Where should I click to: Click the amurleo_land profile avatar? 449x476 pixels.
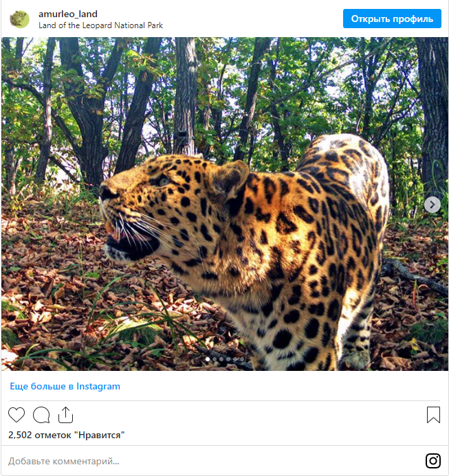coord(20,19)
